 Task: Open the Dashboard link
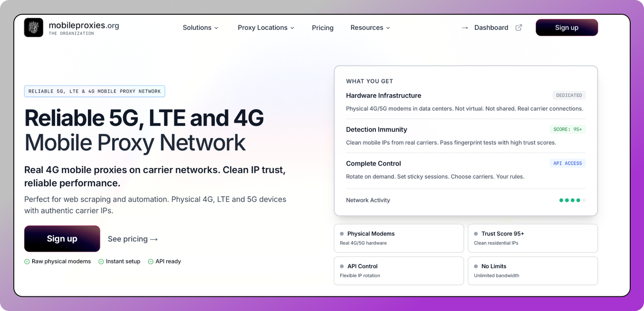click(x=491, y=28)
